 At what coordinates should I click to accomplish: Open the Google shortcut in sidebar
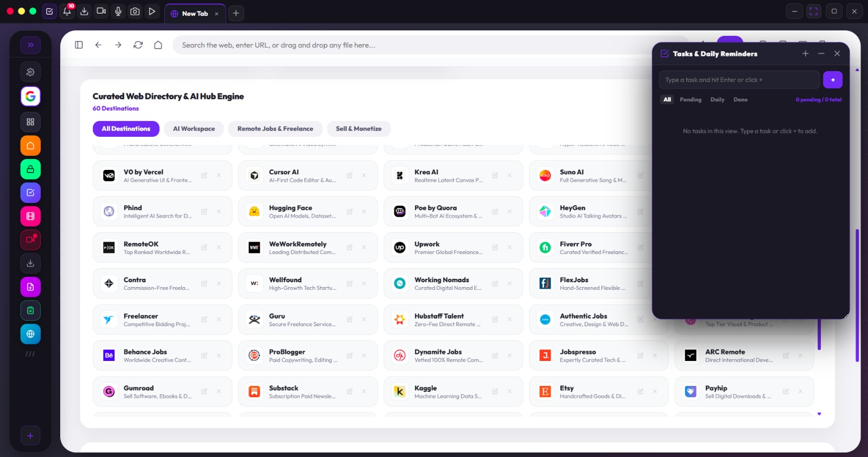(30, 96)
